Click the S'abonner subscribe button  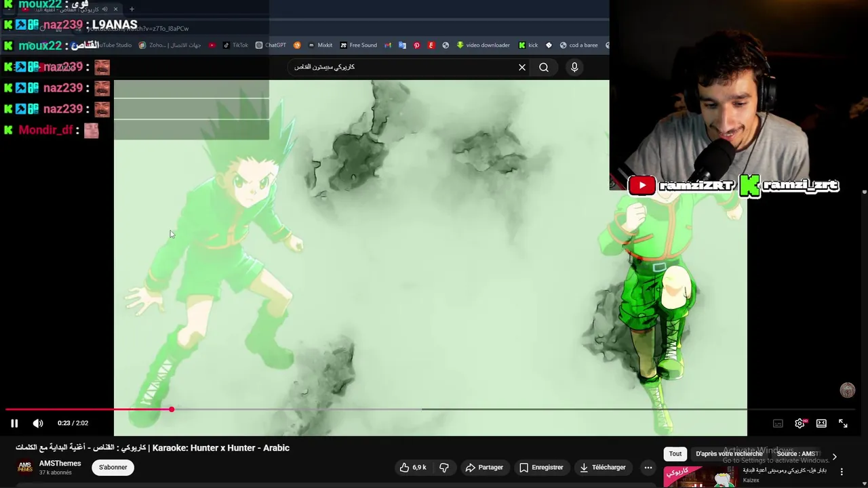pos(113,467)
